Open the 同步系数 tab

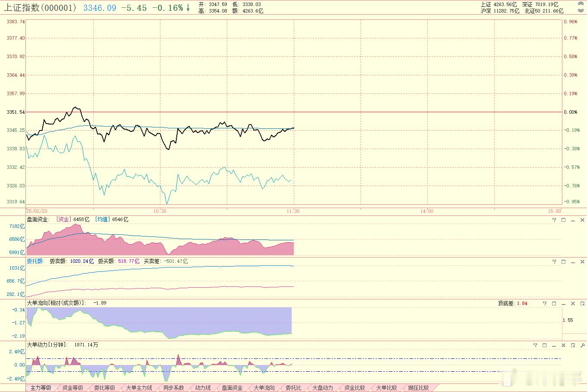pyautogui.click(x=173, y=388)
